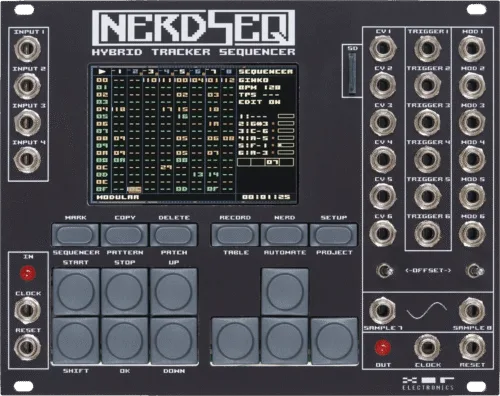Choose the MOD 6 jack
Image resolution: width=500 pixels, height=396 pixels.
(x=472, y=233)
